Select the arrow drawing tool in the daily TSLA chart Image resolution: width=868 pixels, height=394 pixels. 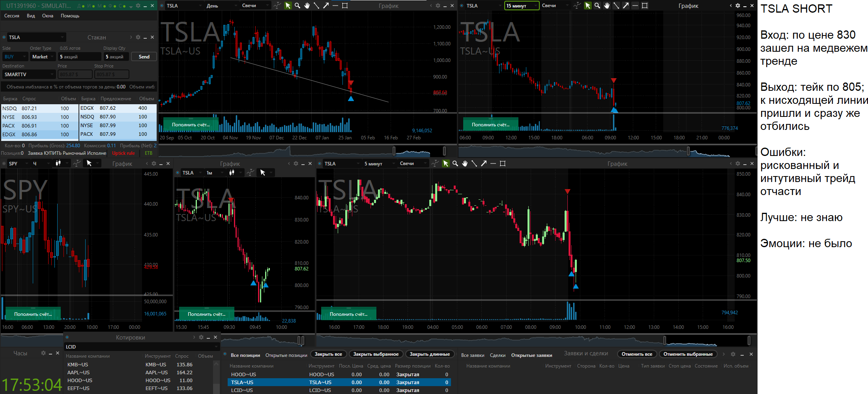point(325,6)
